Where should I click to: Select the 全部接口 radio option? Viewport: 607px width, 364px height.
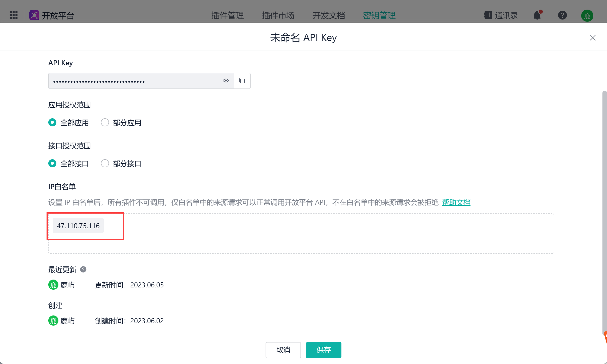[x=52, y=164]
